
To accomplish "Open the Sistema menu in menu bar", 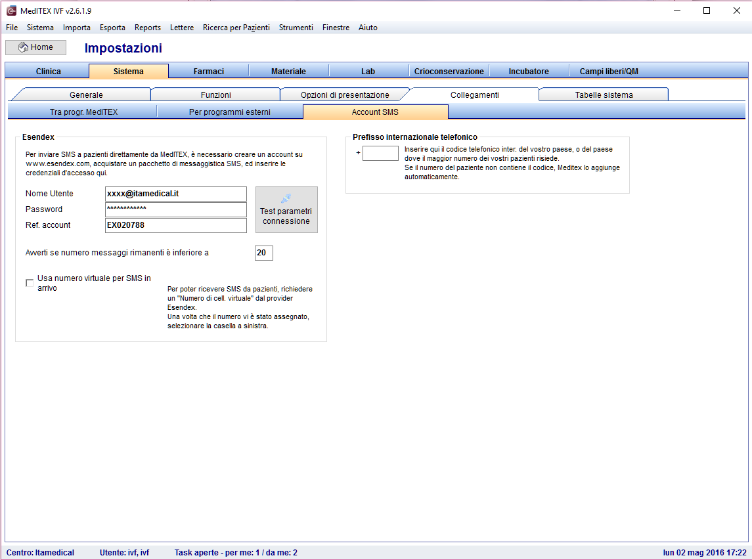I will [x=40, y=28].
